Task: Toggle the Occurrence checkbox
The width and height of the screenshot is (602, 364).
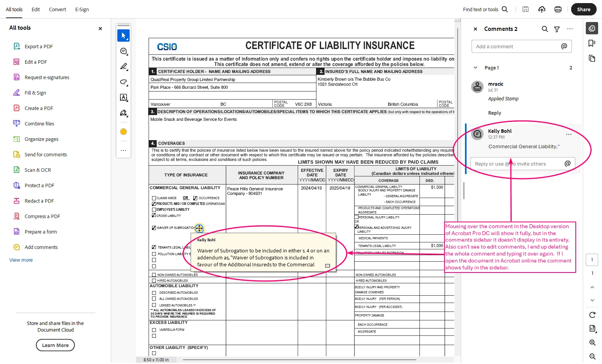Action: click(195, 198)
